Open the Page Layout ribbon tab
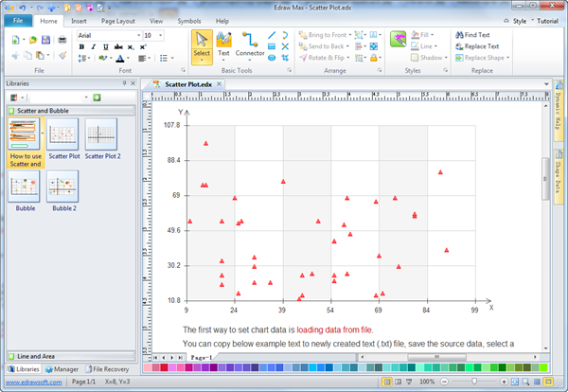Screen dimensions: 568x392 click(x=117, y=20)
